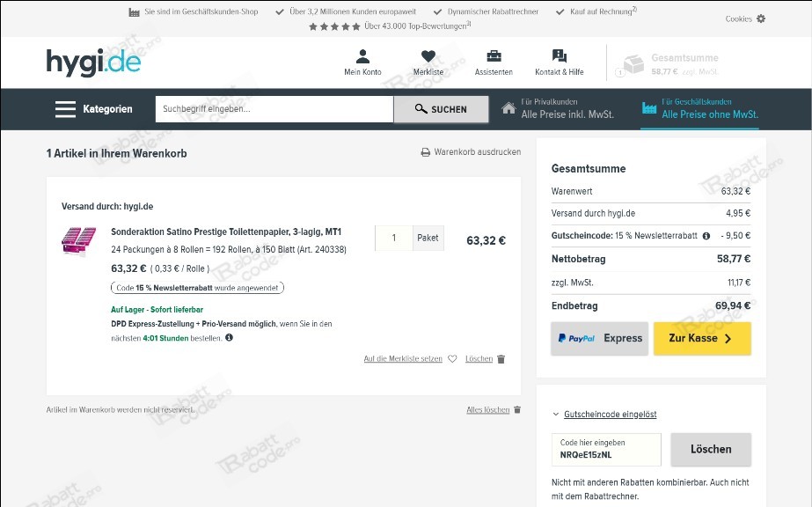Screen dimensions: 812x507
Task: Open the Kategorien hamburger menu
Action: coord(93,109)
